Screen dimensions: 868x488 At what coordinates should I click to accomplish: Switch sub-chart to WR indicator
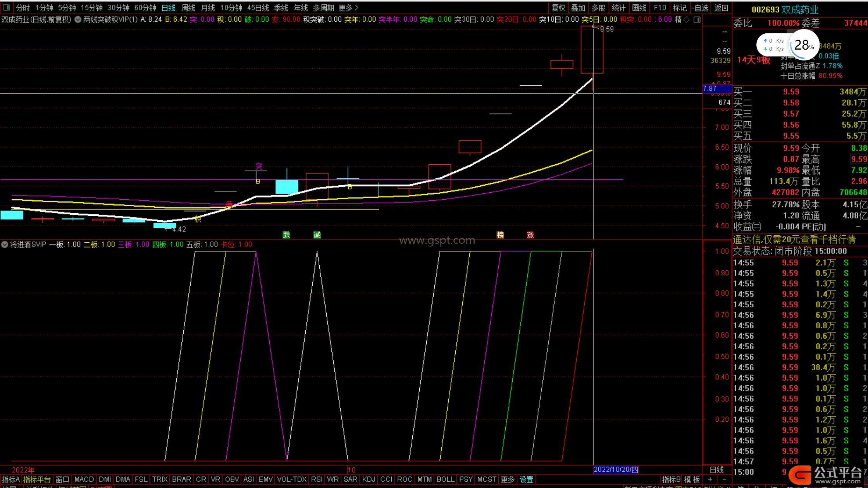pyautogui.click(x=333, y=479)
